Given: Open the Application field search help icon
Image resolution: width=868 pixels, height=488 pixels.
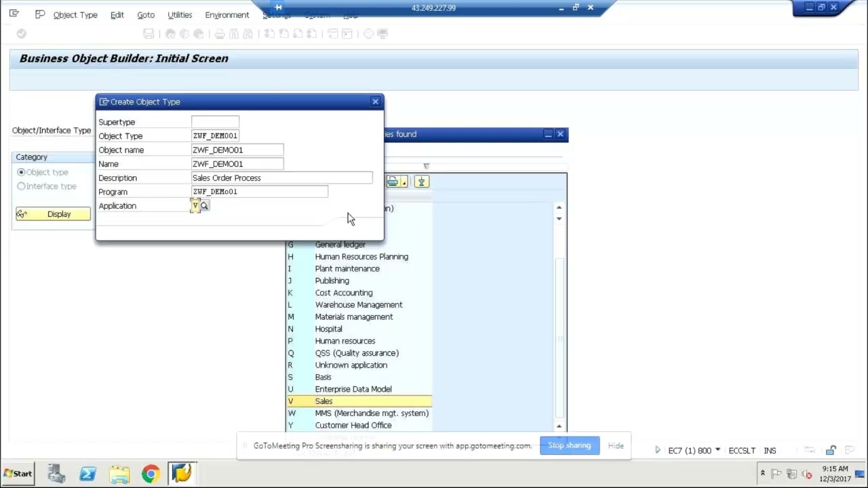Looking at the screenshot, I should (x=204, y=206).
